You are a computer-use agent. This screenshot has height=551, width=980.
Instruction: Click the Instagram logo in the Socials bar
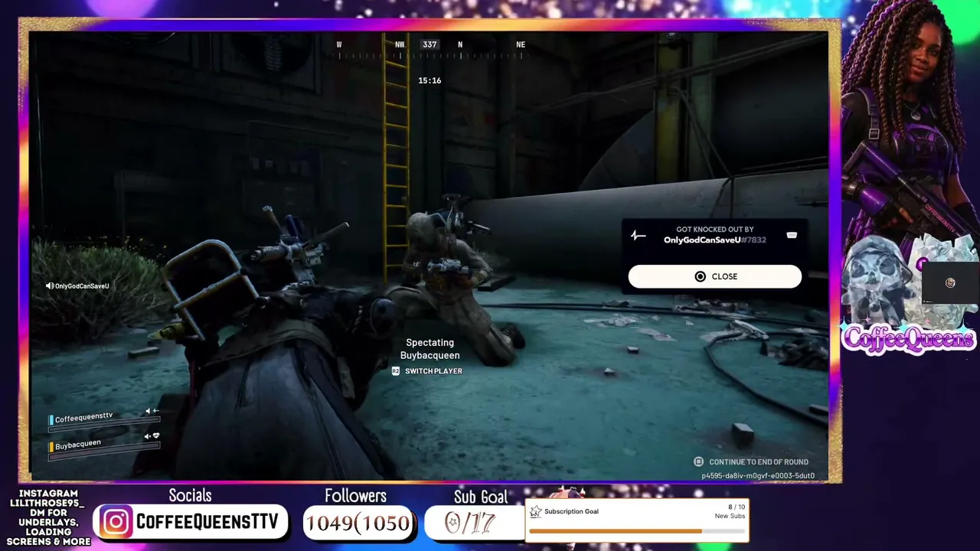point(116,522)
